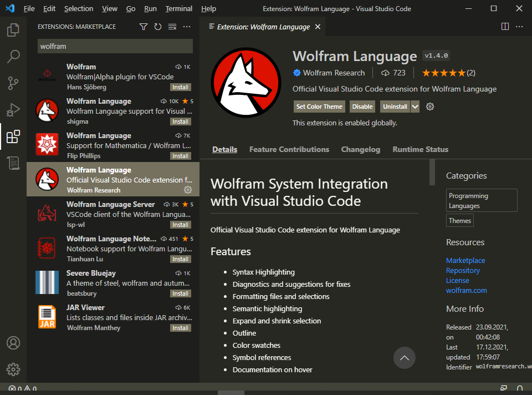Click the Wolfram Research publisher link
The width and height of the screenshot is (532, 395).
pyautogui.click(x=334, y=73)
